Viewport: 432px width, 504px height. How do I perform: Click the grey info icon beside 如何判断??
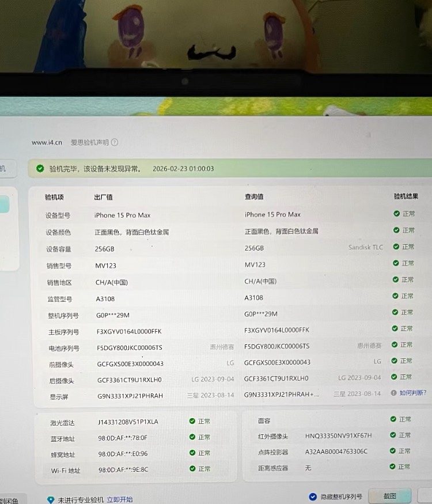[x=393, y=393]
